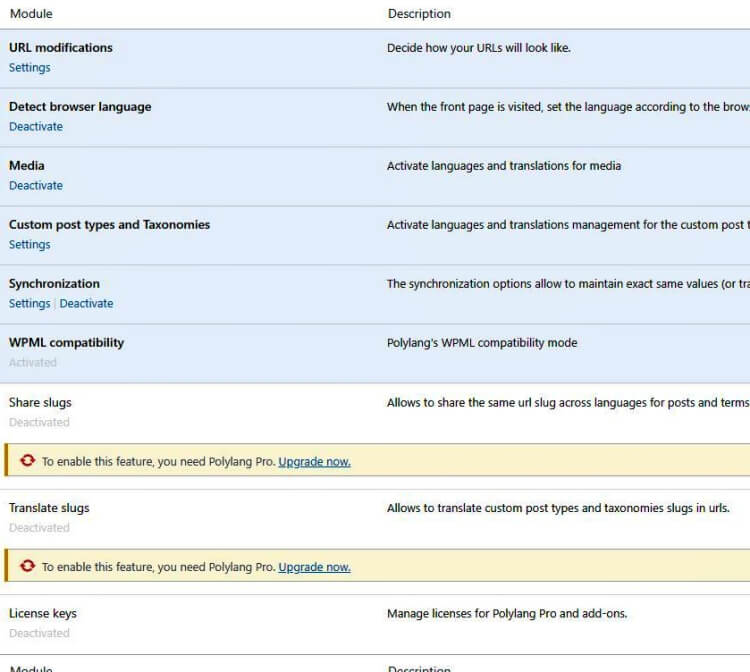Click the Translate slugs description text

point(559,508)
